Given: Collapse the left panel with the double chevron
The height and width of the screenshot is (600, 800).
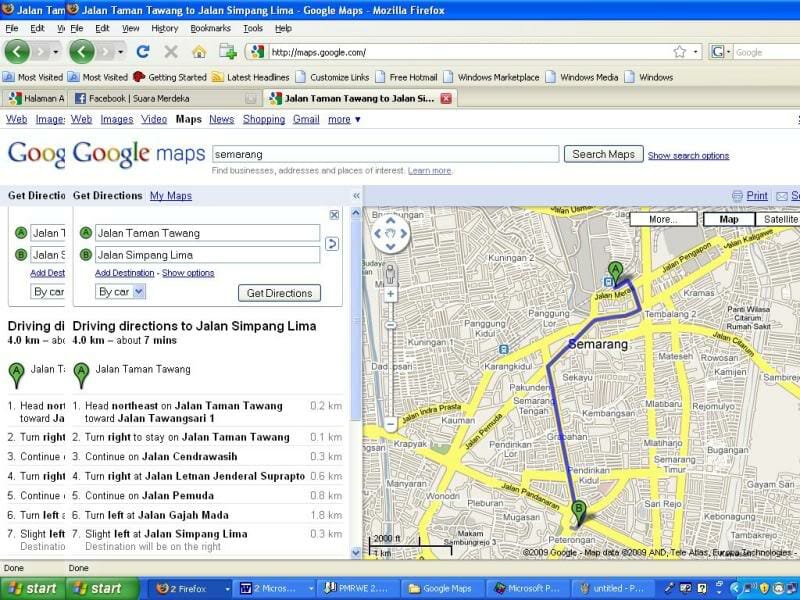Looking at the screenshot, I should [356, 195].
